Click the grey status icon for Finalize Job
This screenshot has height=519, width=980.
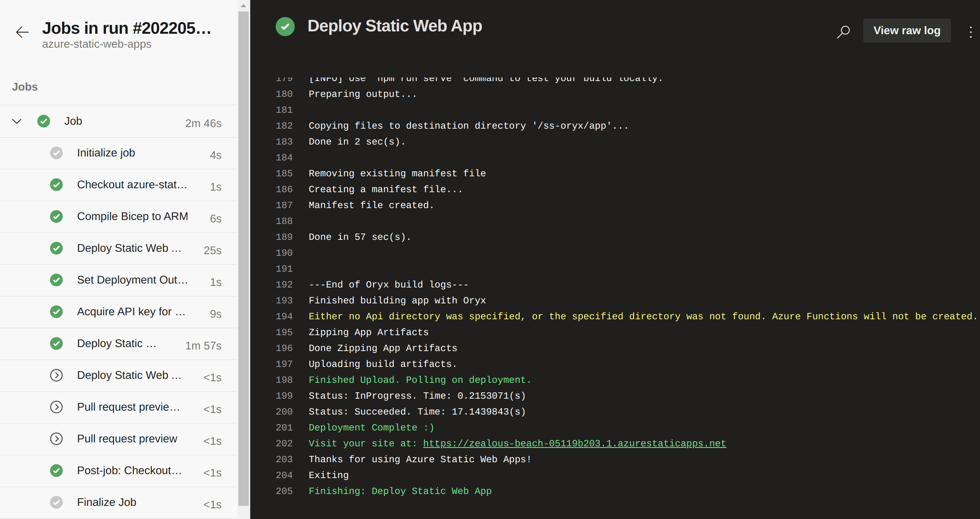pyautogui.click(x=56, y=502)
